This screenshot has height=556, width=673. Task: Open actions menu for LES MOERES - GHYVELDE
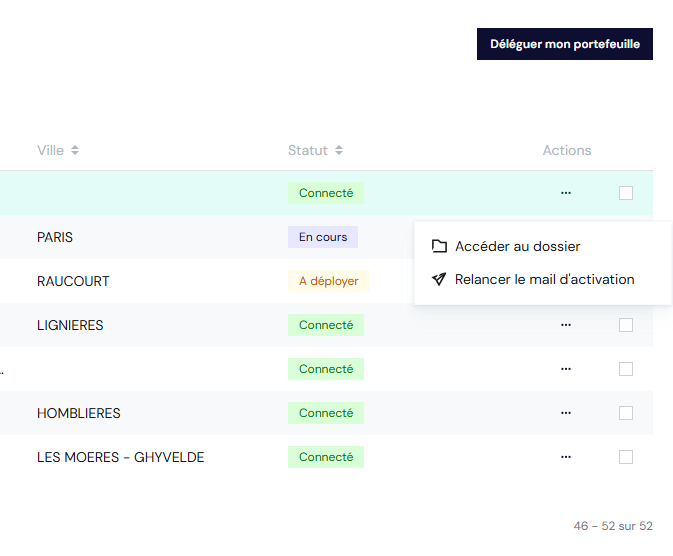pyautogui.click(x=566, y=457)
